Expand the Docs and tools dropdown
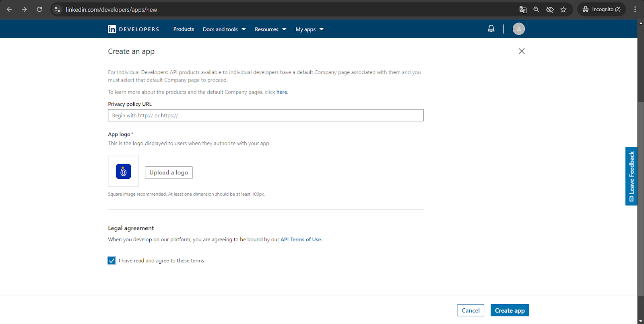644x324 pixels. tap(224, 29)
